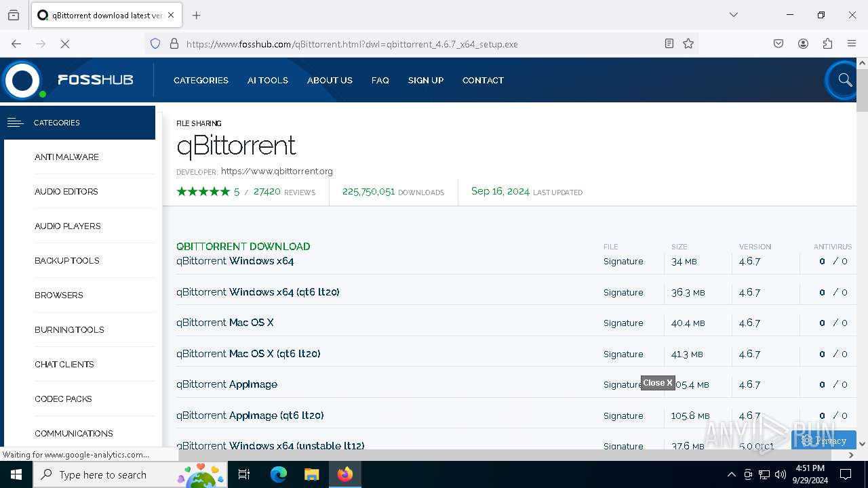
Task: Click the FossHub logo icon
Action: 22,81
